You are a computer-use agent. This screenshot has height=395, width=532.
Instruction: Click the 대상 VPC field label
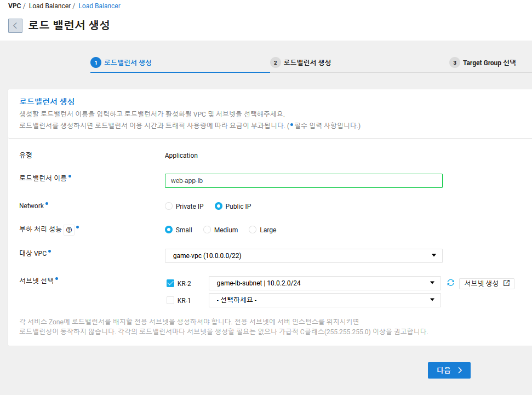(x=33, y=253)
